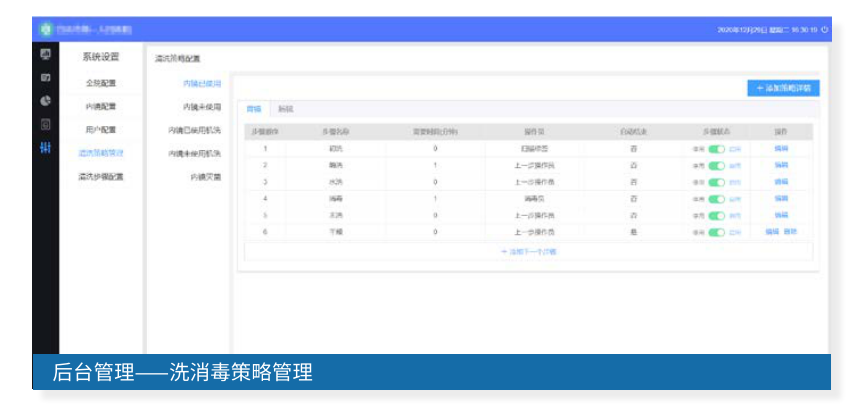The image size is (865, 405).
Task: Select the 内镜已使用机洗 strategy category
Action: tap(194, 130)
